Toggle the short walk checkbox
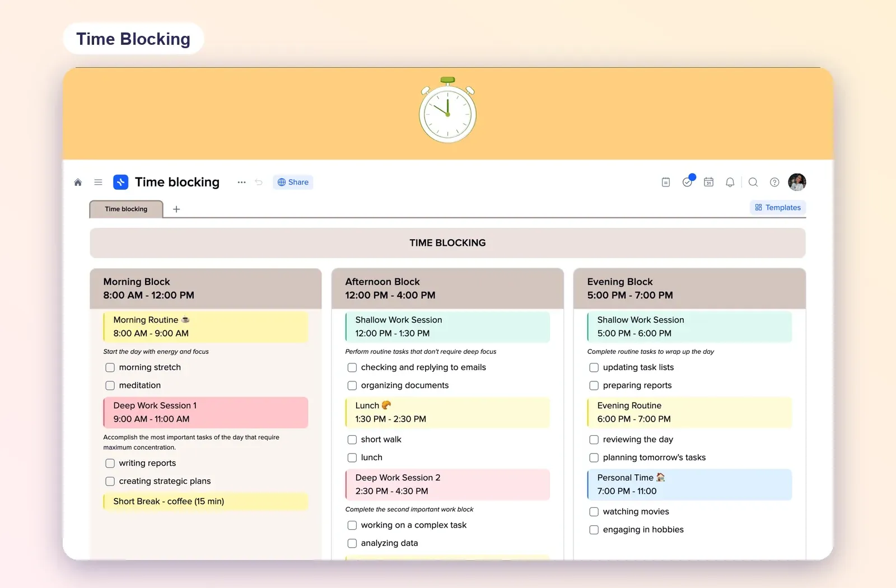 pyautogui.click(x=352, y=440)
